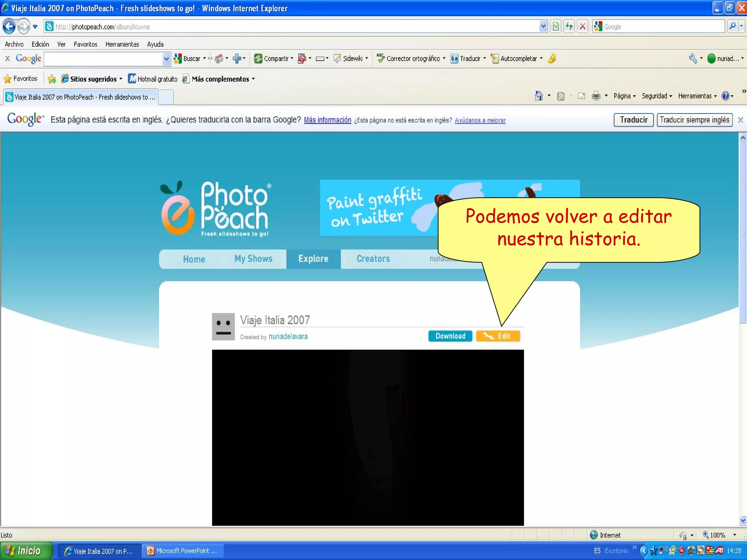747x560 pixels.
Task: Click the Google toolbar wrench settings icon
Action: coord(693,58)
